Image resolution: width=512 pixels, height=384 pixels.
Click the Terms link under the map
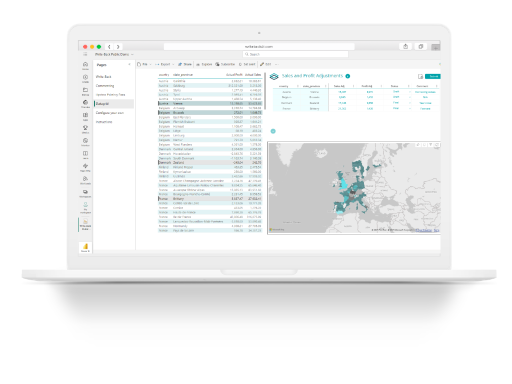tap(437, 230)
